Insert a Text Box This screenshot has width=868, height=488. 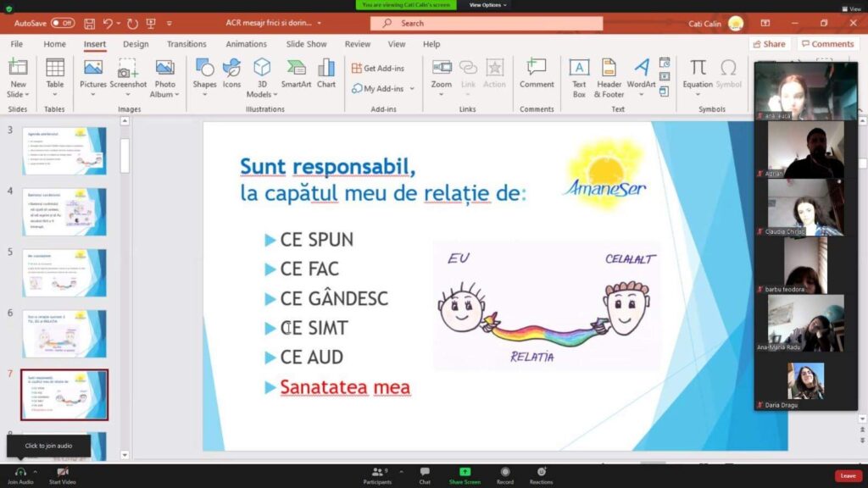[x=579, y=78]
